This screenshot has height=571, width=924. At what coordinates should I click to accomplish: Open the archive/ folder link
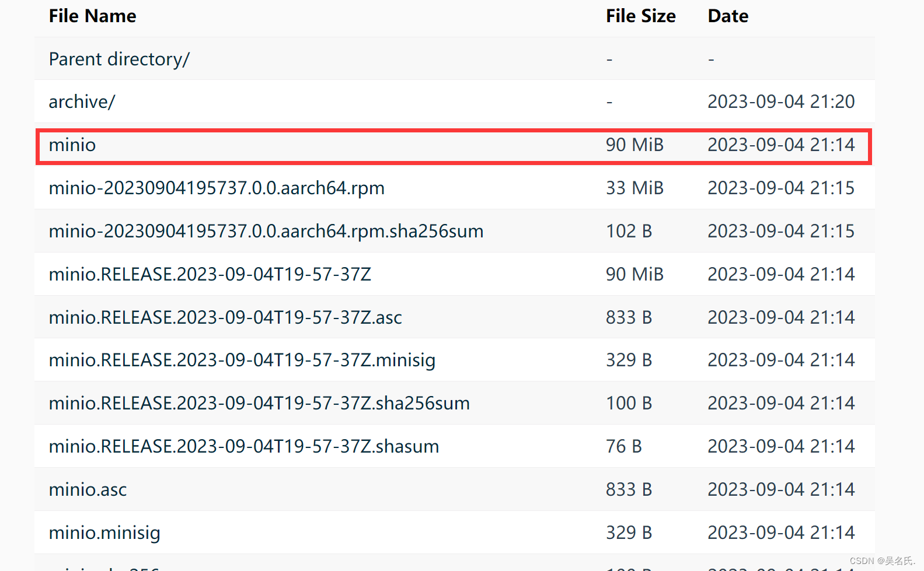point(82,101)
